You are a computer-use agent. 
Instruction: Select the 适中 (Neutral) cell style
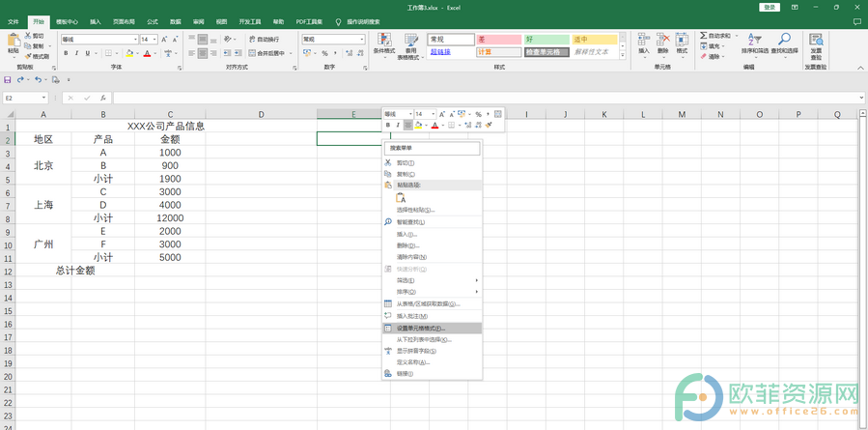[595, 40]
